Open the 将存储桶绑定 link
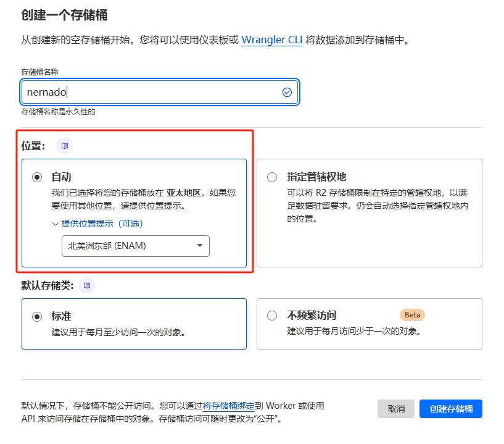Viewport: 504px width, 444px height. (x=228, y=406)
